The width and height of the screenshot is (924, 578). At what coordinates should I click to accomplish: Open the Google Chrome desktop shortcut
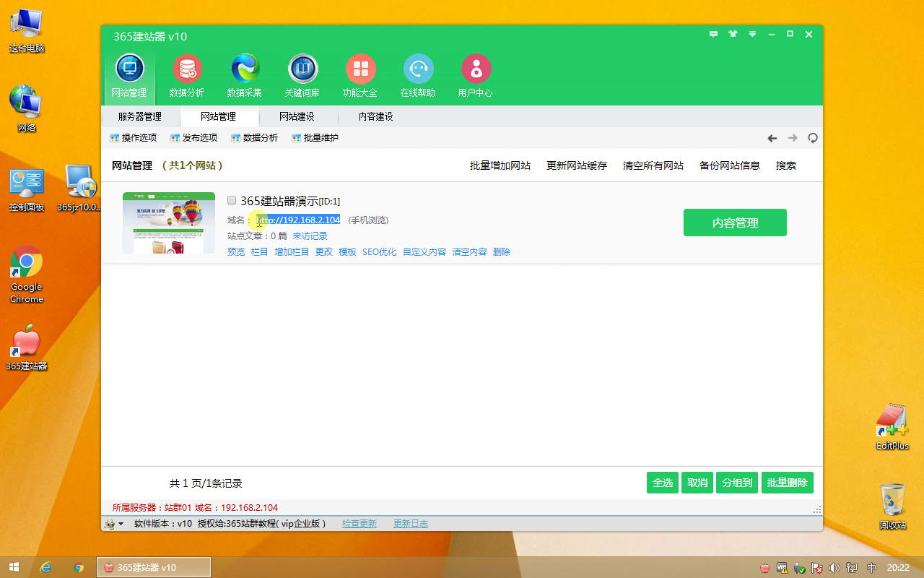point(27,275)
